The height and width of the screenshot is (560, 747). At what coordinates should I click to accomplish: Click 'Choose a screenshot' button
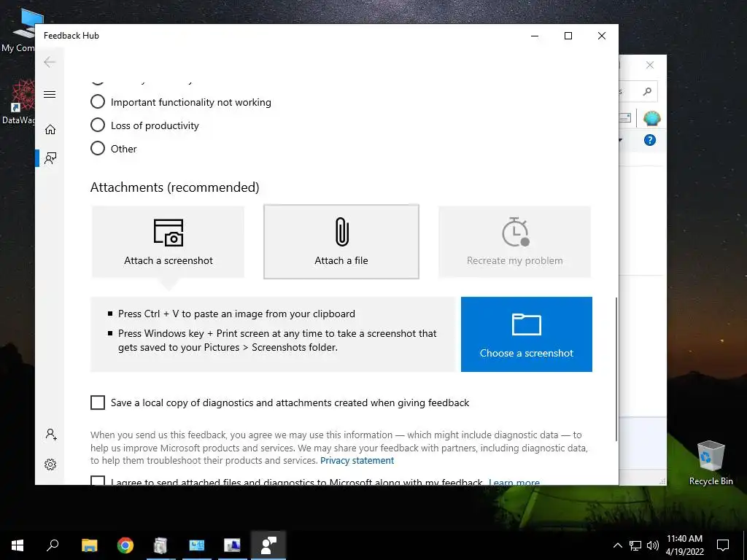[527, 334]
